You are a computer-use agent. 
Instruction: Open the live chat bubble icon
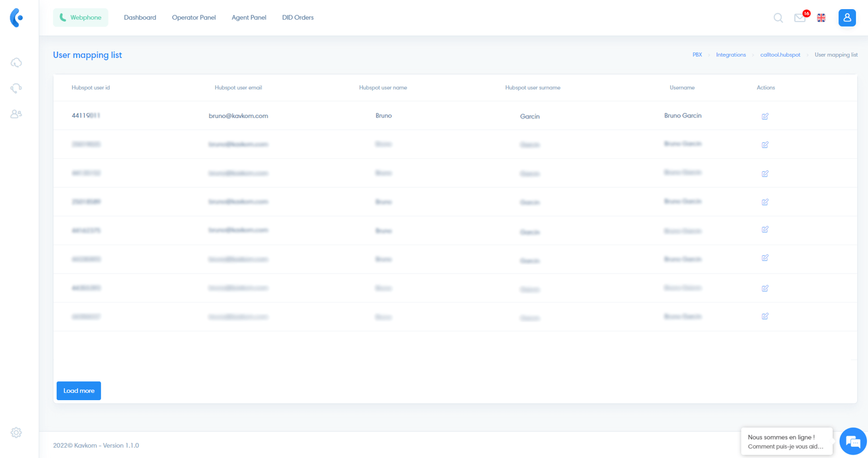[x=853, y=442]
